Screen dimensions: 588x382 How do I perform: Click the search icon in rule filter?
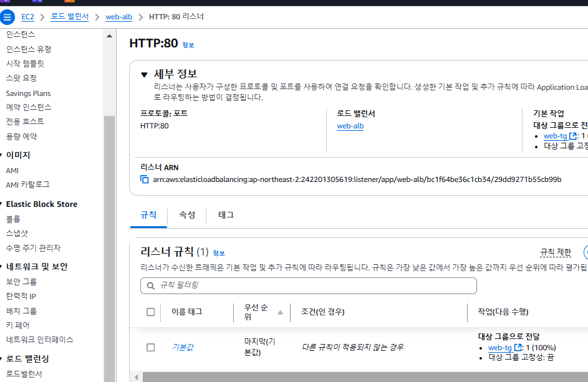coord(151,285)
